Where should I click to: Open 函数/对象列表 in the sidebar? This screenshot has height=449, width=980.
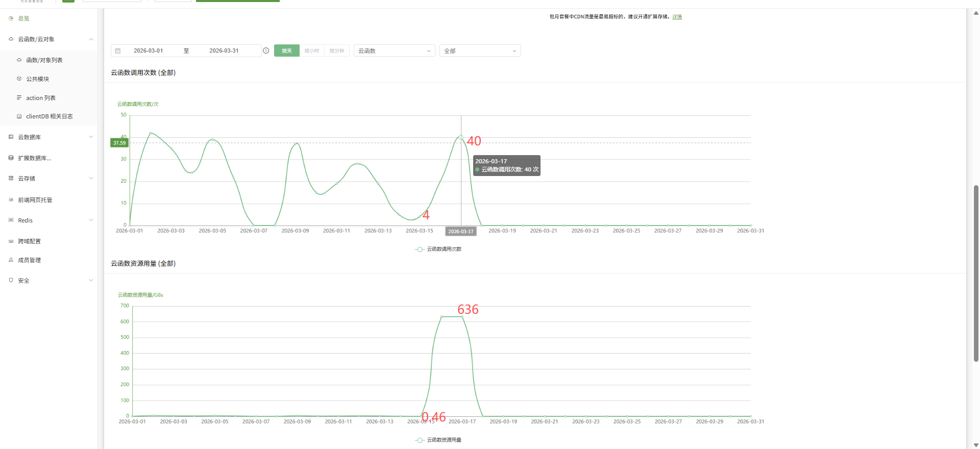point(44,60)
